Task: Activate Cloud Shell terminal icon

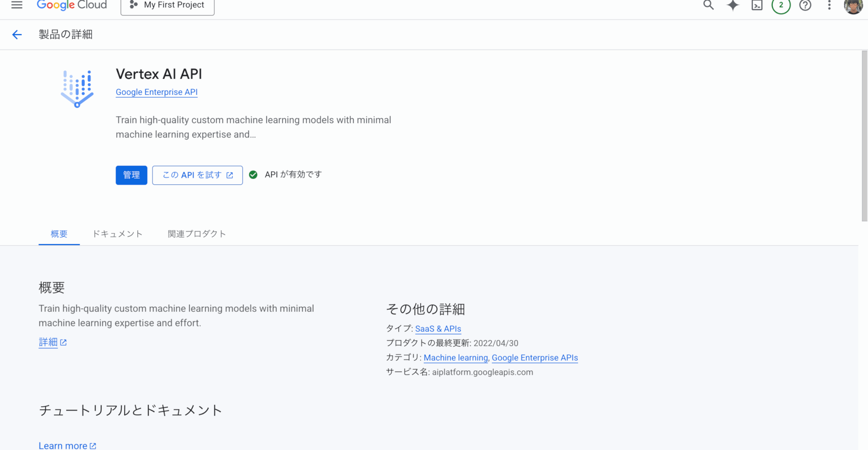Action: pos(757,5)
